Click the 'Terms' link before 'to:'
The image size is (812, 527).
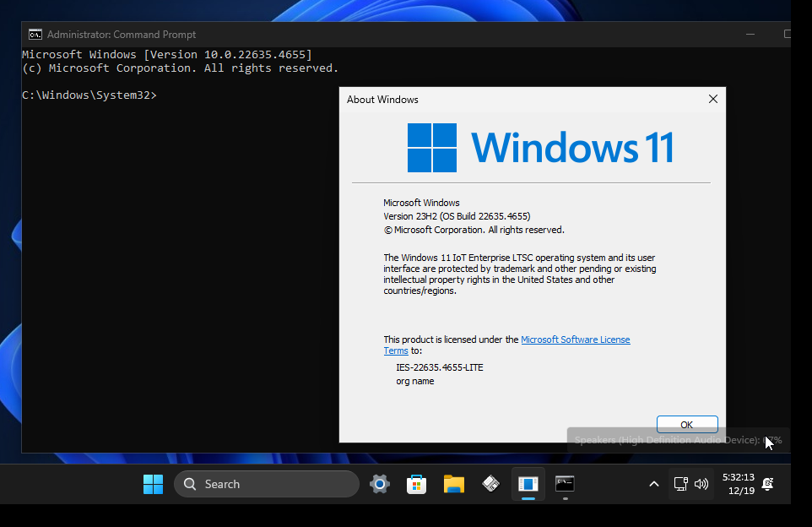(x=396, y=350)
